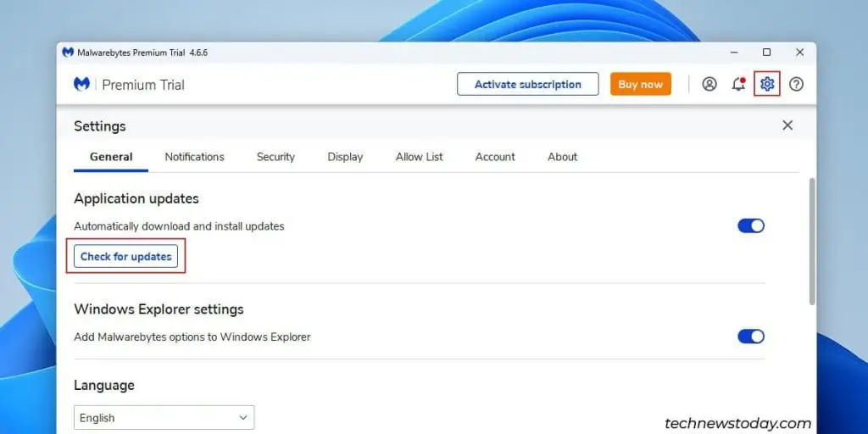
Task: Maximize the Malwarebytes window
Action: [x=766, y=53]
